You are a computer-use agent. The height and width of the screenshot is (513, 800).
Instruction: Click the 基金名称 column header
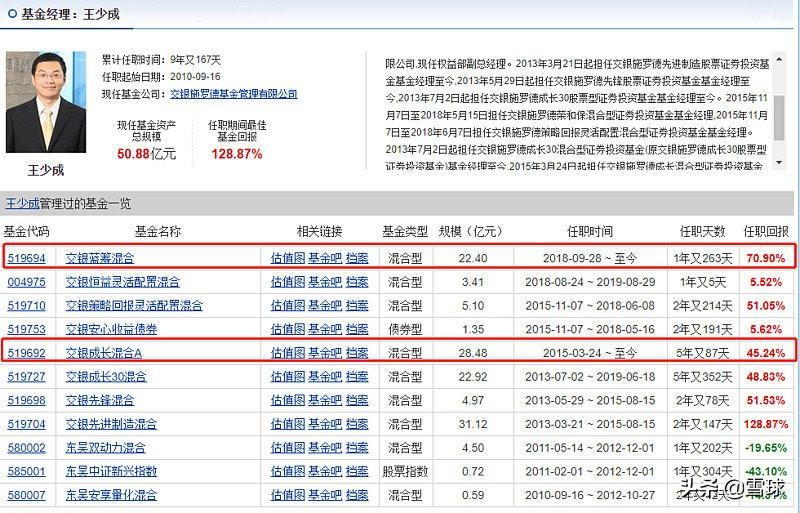coord(158,232)
